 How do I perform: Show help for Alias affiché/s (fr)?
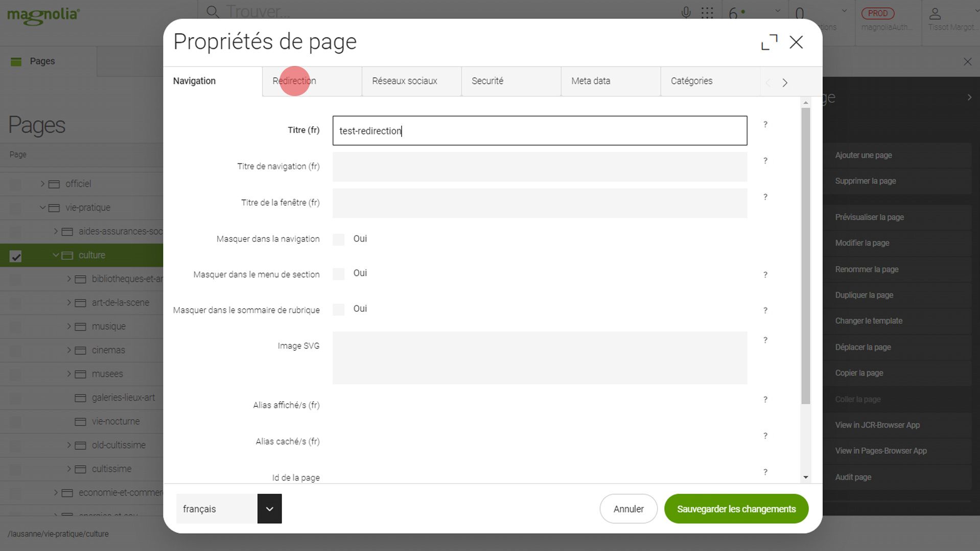click(765, 399)
